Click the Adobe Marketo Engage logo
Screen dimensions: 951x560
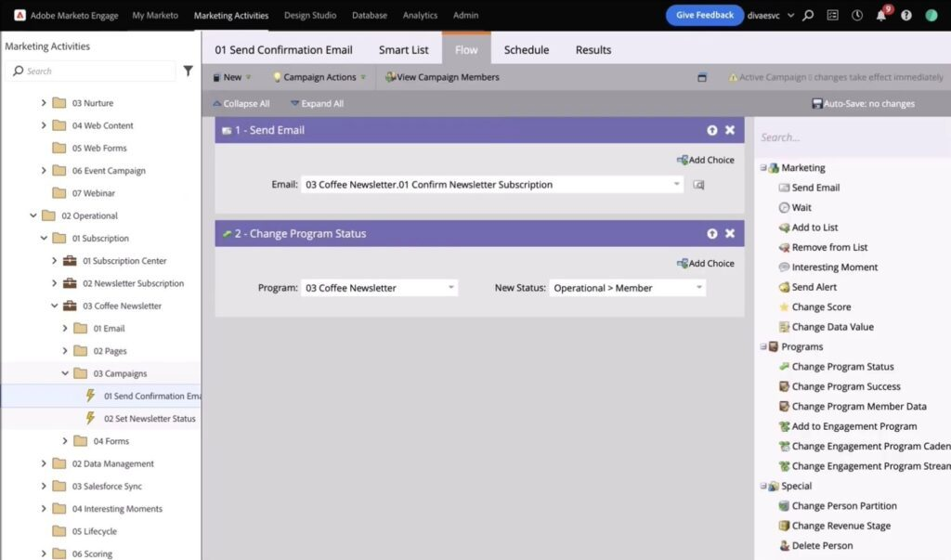(20, 15)
